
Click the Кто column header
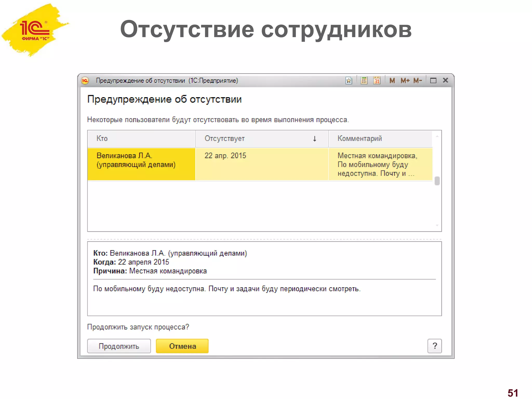[x=142, y=139]
